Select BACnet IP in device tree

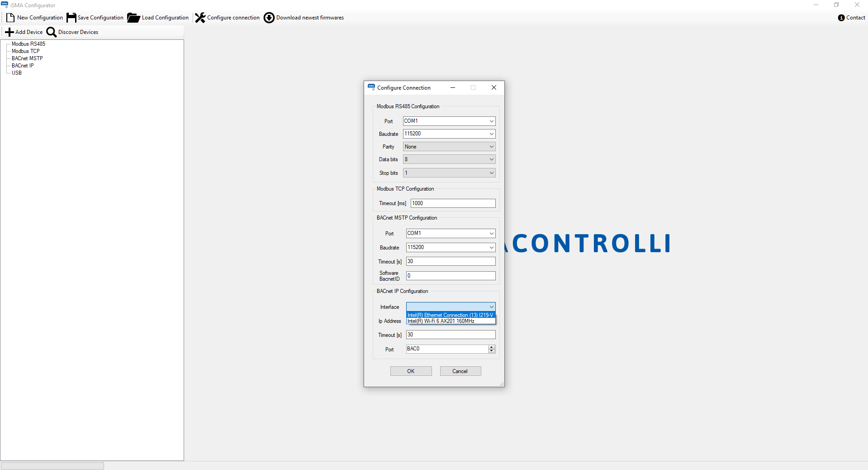click(23, 66)
